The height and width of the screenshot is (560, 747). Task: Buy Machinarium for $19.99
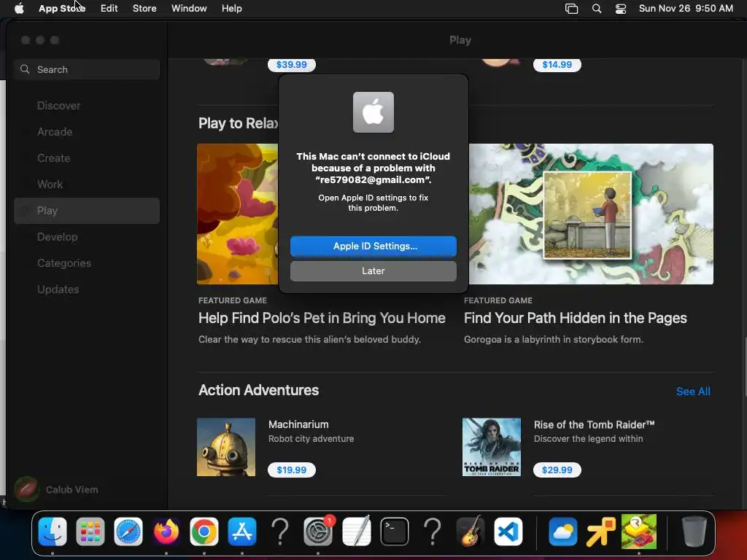coord(292,470)
